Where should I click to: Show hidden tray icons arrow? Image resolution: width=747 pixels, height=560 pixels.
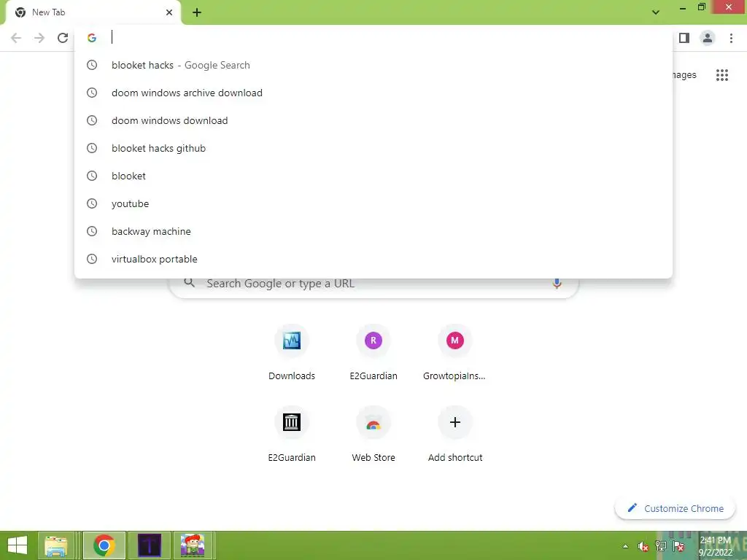[625, 546]
